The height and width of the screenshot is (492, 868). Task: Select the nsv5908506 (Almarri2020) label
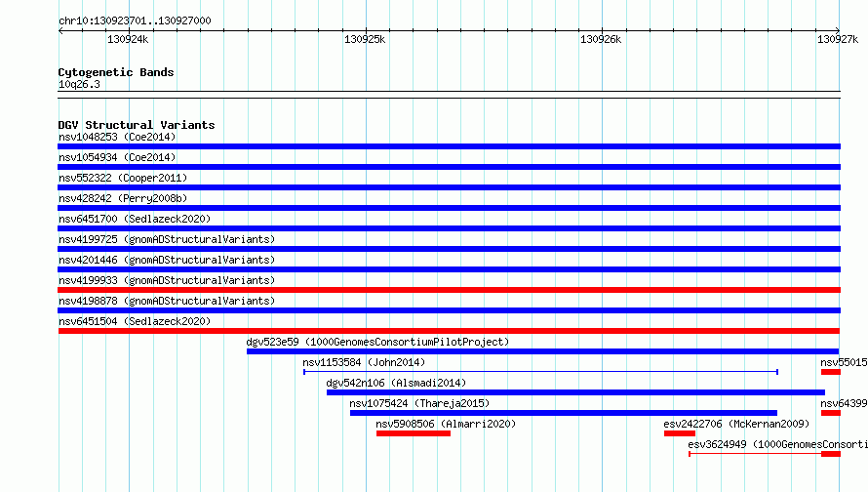(x=446, y=424)
